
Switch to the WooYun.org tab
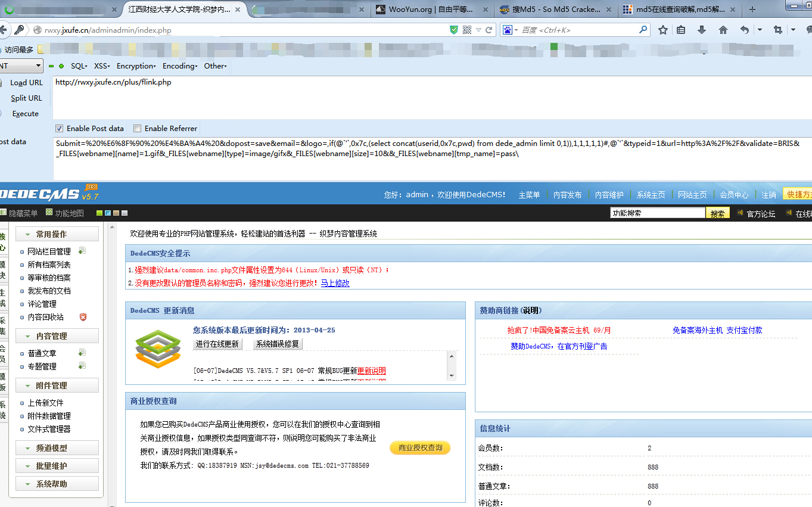(x=433, y=10)
